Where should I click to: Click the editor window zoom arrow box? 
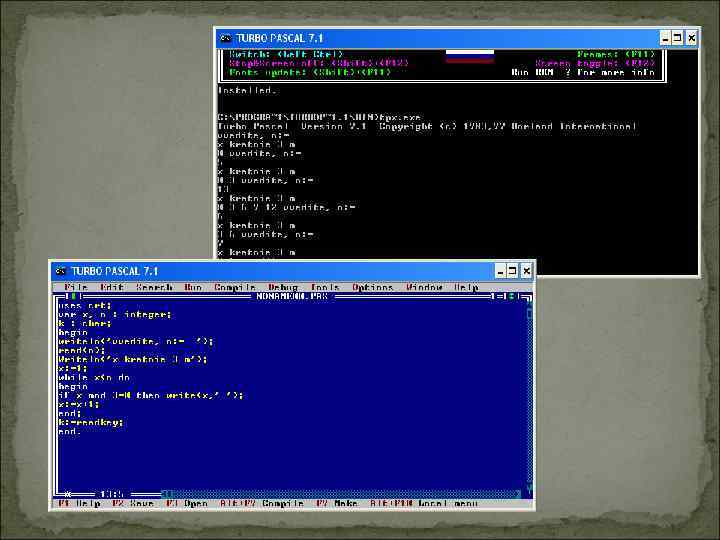coord(512,297)
